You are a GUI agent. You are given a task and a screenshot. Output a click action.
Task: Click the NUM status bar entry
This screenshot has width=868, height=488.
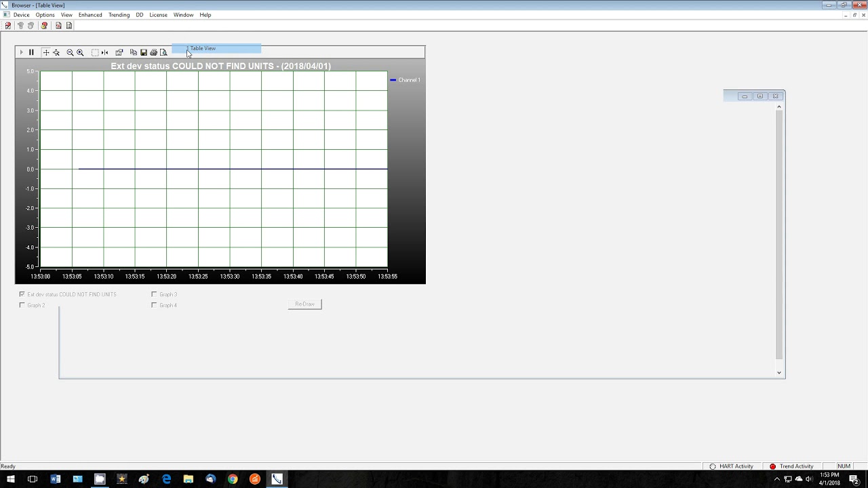[x=844, y=466]
